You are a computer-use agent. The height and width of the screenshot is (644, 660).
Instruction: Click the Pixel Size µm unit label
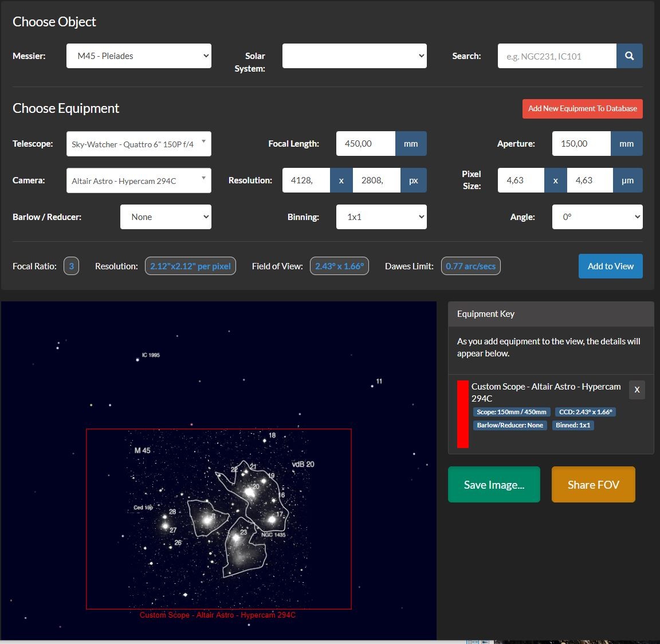627,180
